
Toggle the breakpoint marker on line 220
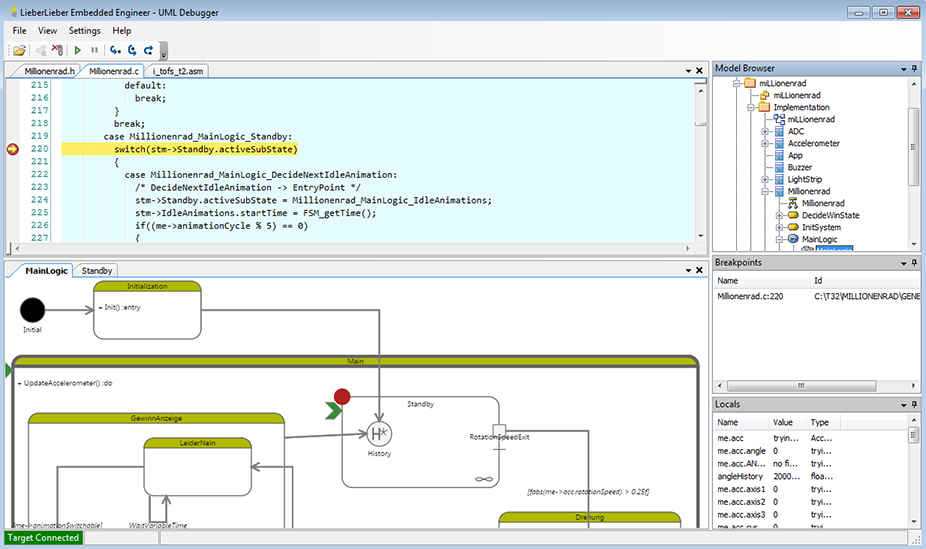[x=12, y=149]
